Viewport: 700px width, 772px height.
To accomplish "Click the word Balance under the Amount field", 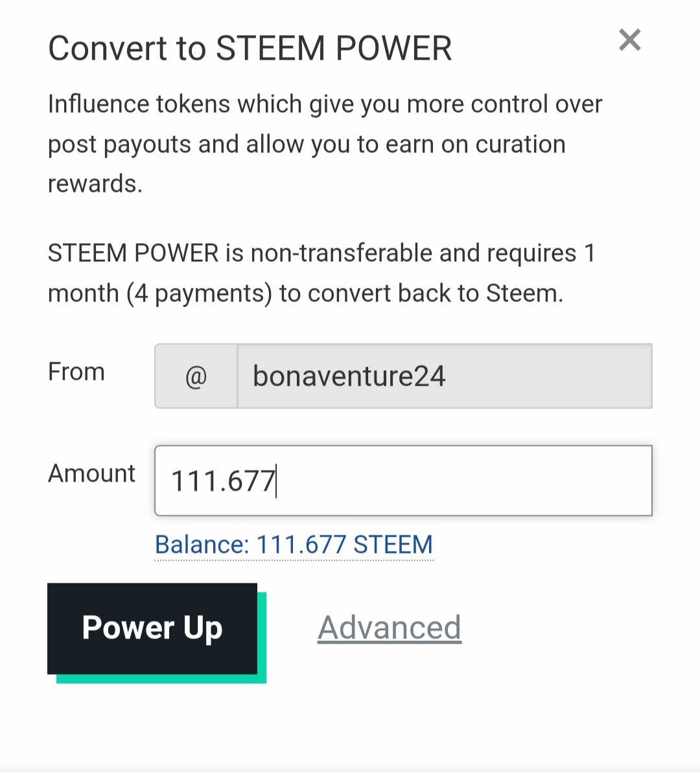I will 202,545.
